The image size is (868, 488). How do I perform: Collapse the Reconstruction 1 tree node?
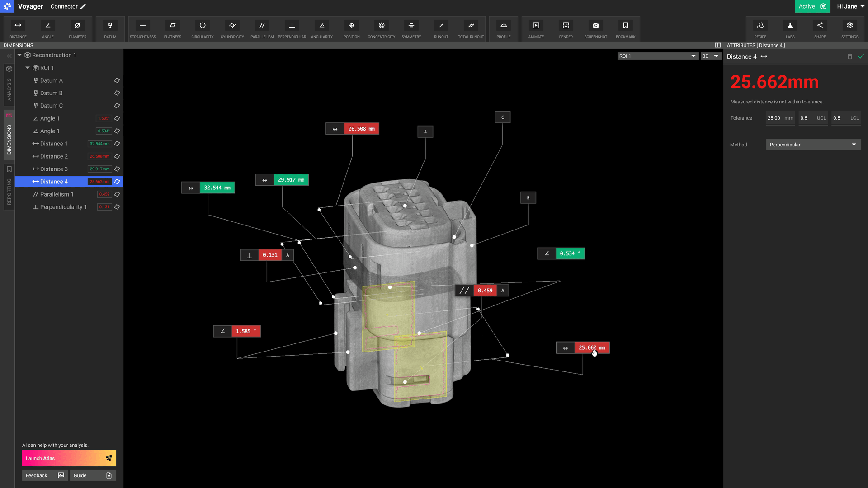[x=19, y=55]
